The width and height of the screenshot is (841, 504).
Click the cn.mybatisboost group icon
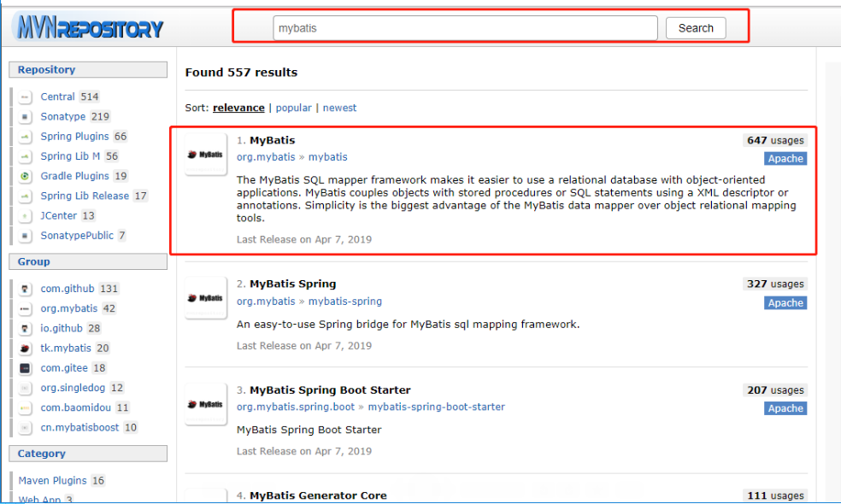25,428
